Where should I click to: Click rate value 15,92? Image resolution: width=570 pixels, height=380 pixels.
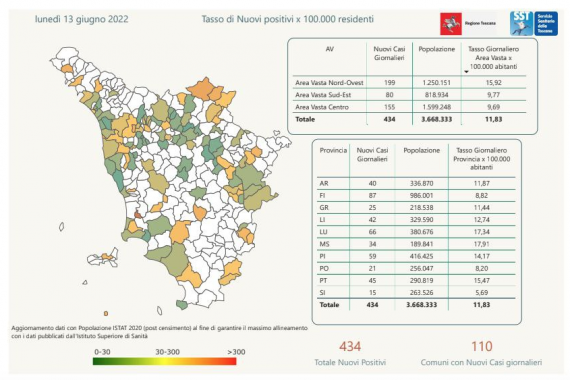pyautogui.click(x=494, y=83)
